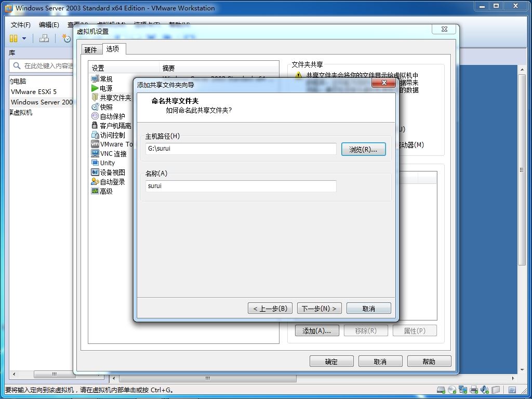Click the 上一步(B) back button
This screenshot has height=399, width=532.
click(270, 309)
